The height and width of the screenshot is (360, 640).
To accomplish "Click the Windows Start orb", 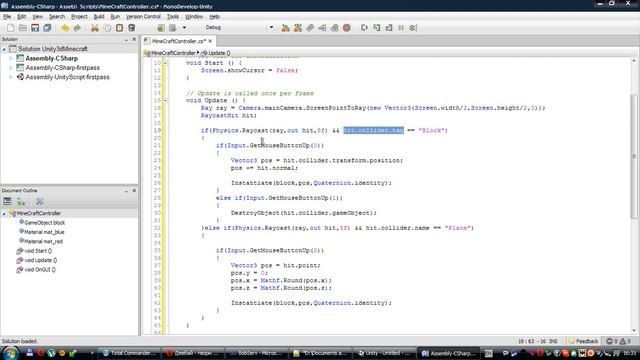I will pos(10,353).
